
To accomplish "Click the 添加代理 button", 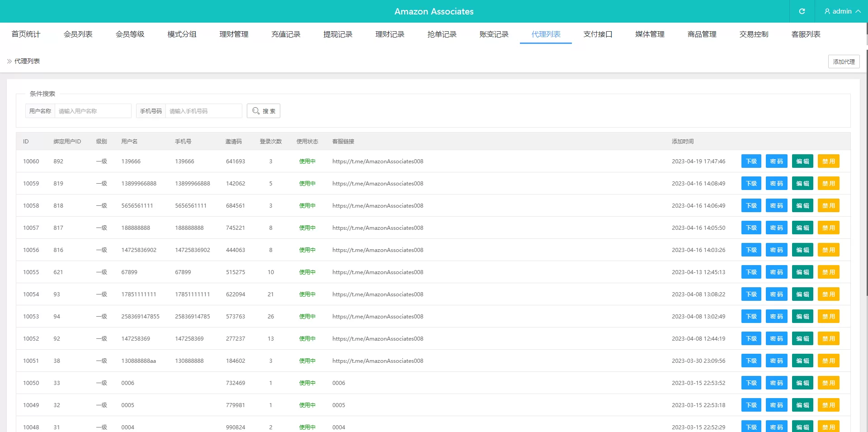I will [844, 62].
